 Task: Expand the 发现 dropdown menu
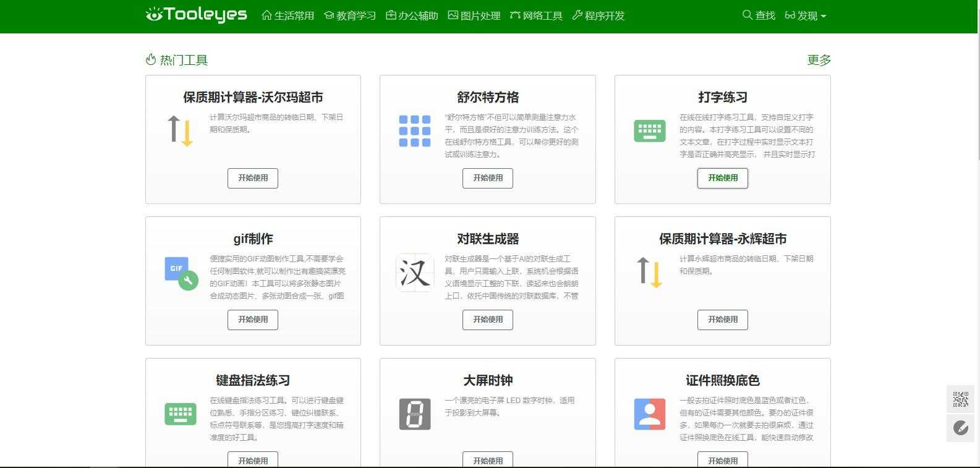[805, 15]
